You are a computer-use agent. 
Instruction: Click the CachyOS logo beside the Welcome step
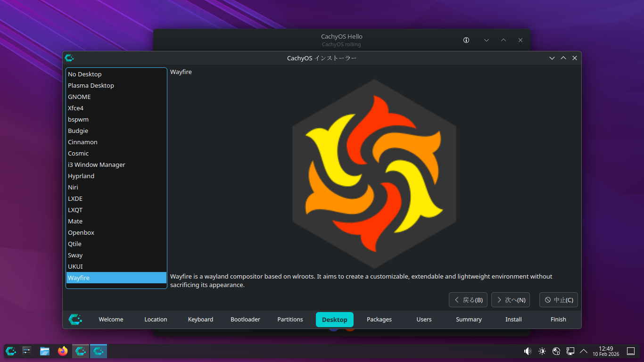point(75,319)
